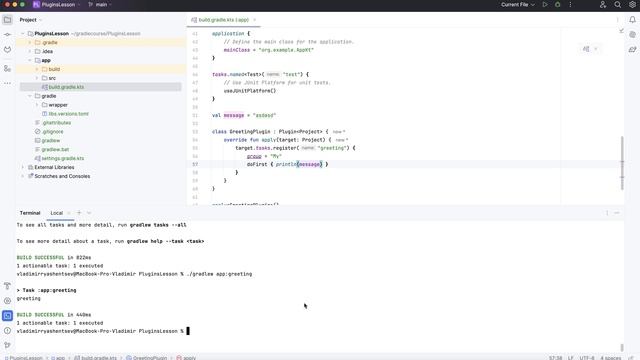Click the editor vertical scrollbar thumb
The height and width of the screenshot is (360, 640).
tap(622, 163)
